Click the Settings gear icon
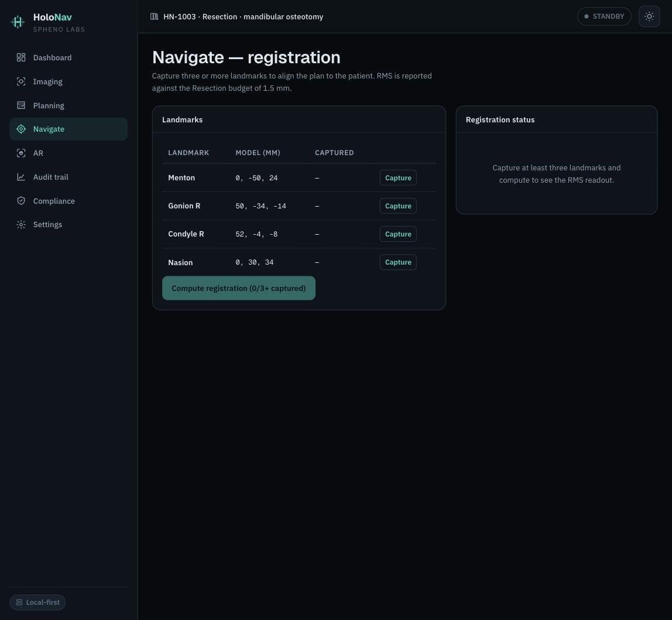Screen dimensions: 672x620 tap(21, 225)
